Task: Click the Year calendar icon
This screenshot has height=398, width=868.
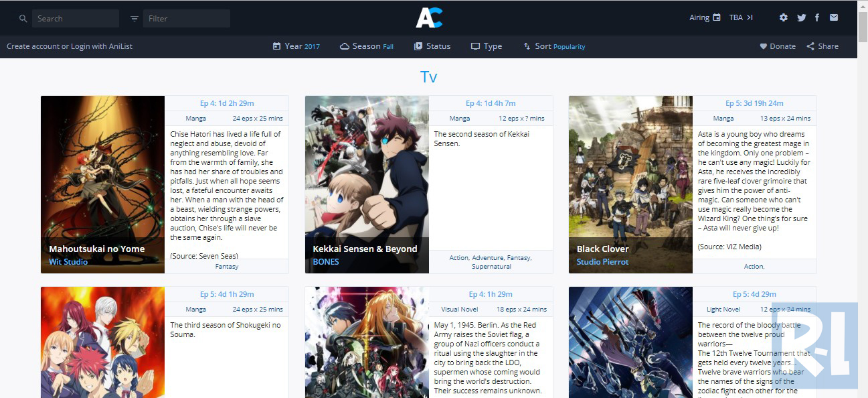Action: click(x=276, y=46)
